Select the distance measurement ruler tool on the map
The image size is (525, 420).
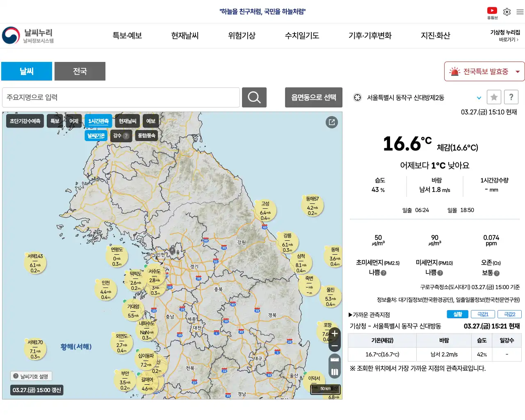334,359
